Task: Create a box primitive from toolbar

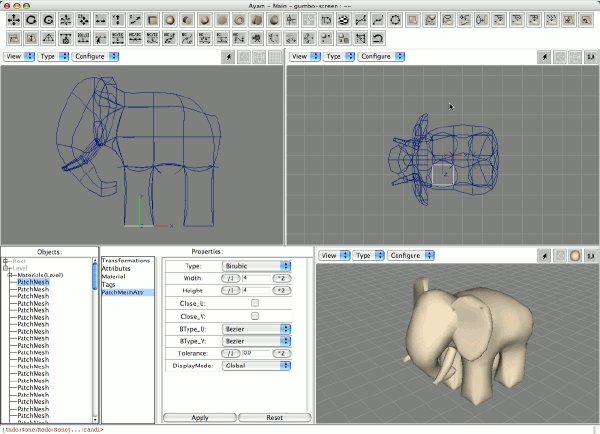Action: pos(153,20)
